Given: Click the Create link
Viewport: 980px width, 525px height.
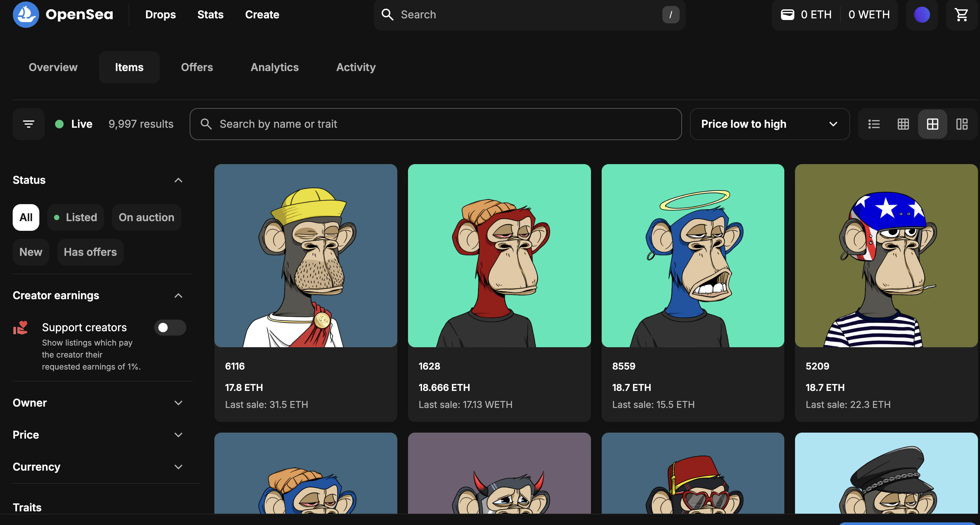Looking at the screenshot, I should 262,14.
